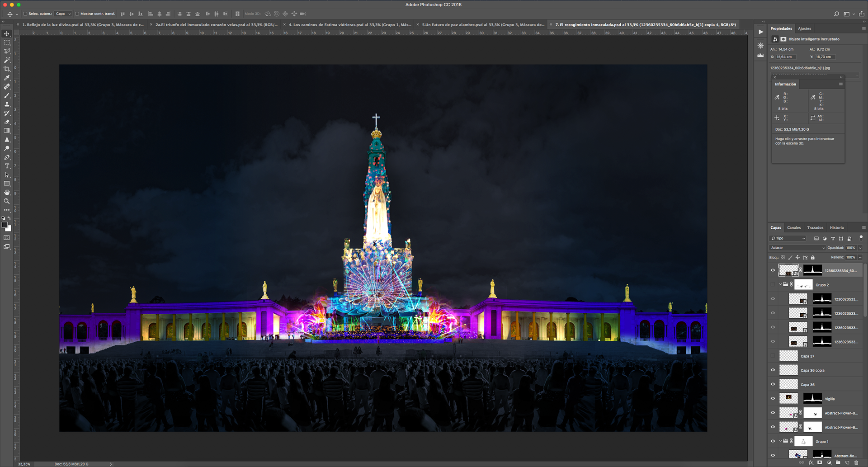The height and width of the screenshot is (467, 868).
Task: Toggle Quick Mask mode
Action: coord(7,238)
